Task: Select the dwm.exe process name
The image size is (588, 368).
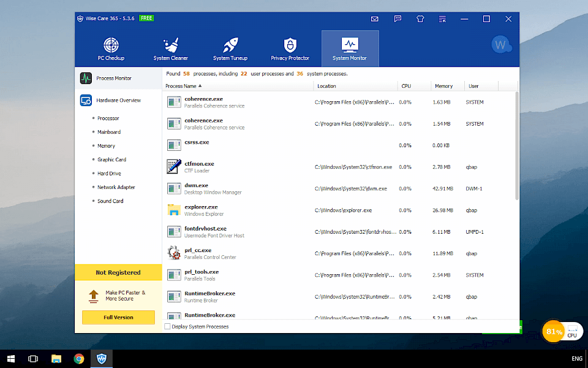Action: [196, 185]
